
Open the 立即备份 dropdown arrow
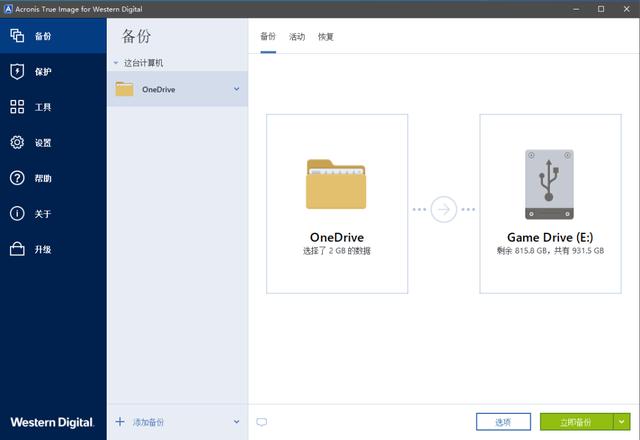coord(622,422)
